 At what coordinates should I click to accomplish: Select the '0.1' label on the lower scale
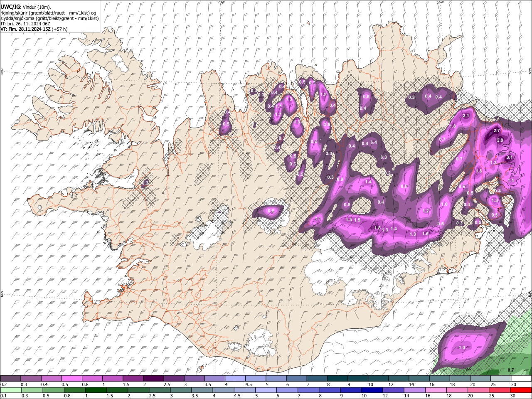(3, 396)
